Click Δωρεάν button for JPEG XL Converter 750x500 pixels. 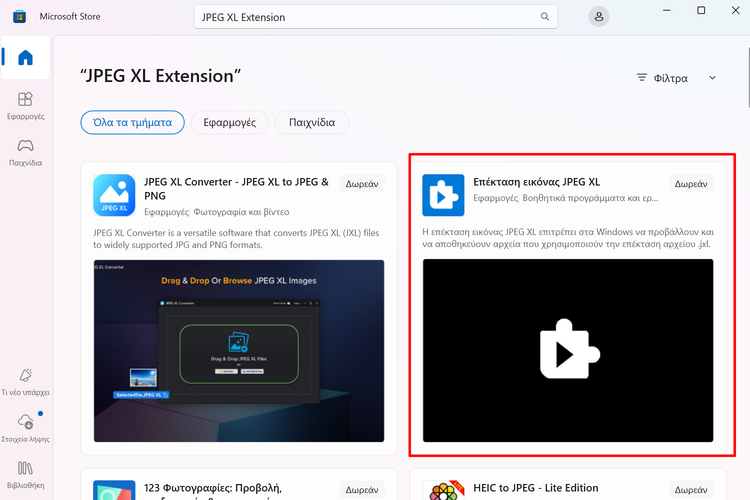point(362,184)
